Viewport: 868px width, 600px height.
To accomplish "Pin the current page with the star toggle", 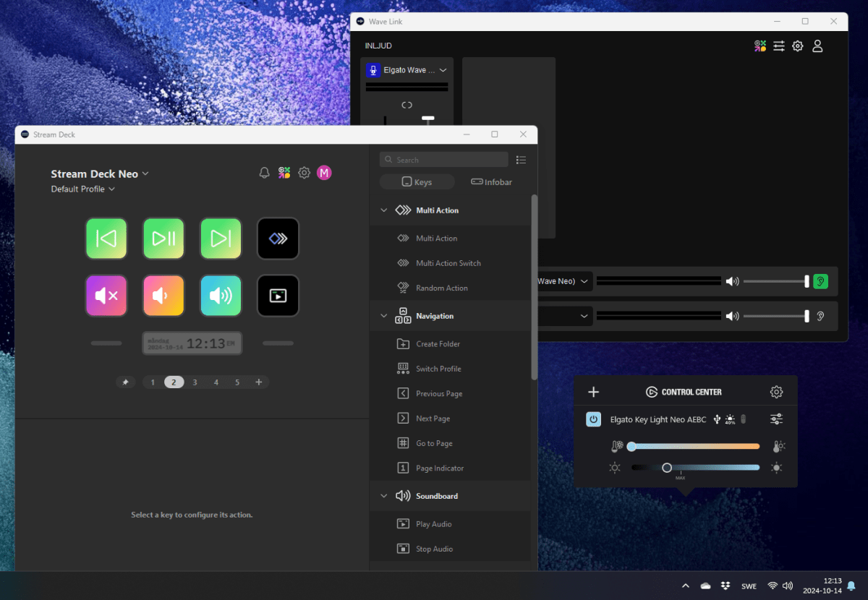I will coord(126,382).
